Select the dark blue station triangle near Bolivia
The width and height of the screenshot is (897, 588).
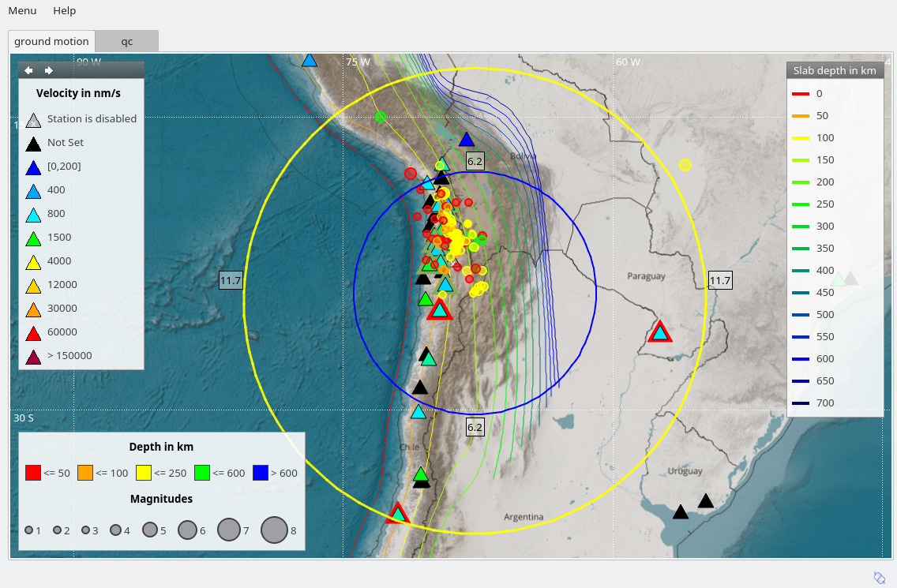click(467, 140)
